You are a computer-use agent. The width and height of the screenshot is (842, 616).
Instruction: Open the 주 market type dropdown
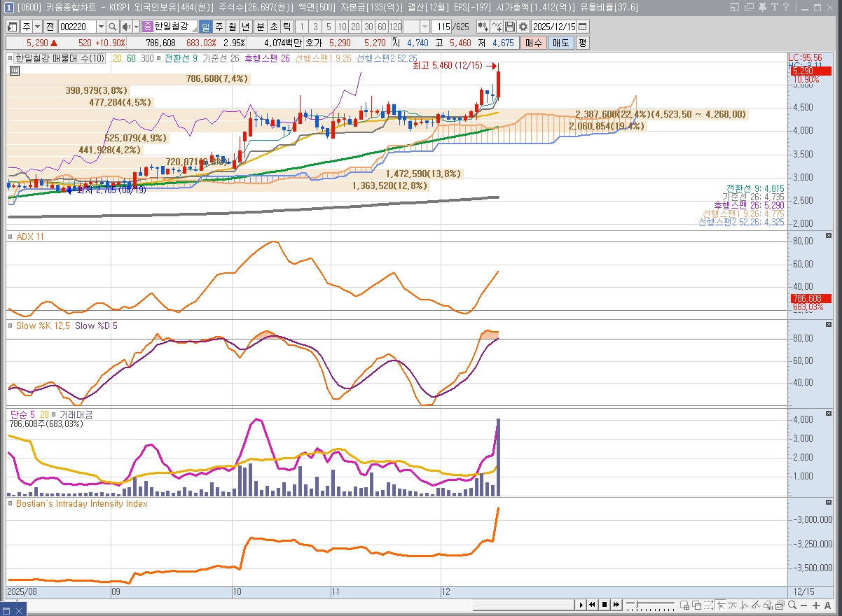(37, 27)
